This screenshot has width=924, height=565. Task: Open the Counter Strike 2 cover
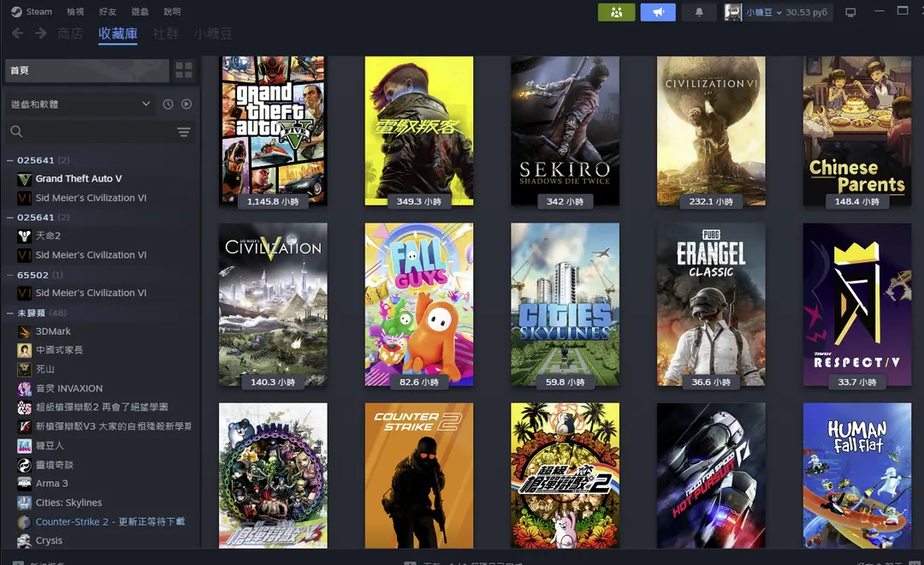click(x=419, y=475)
